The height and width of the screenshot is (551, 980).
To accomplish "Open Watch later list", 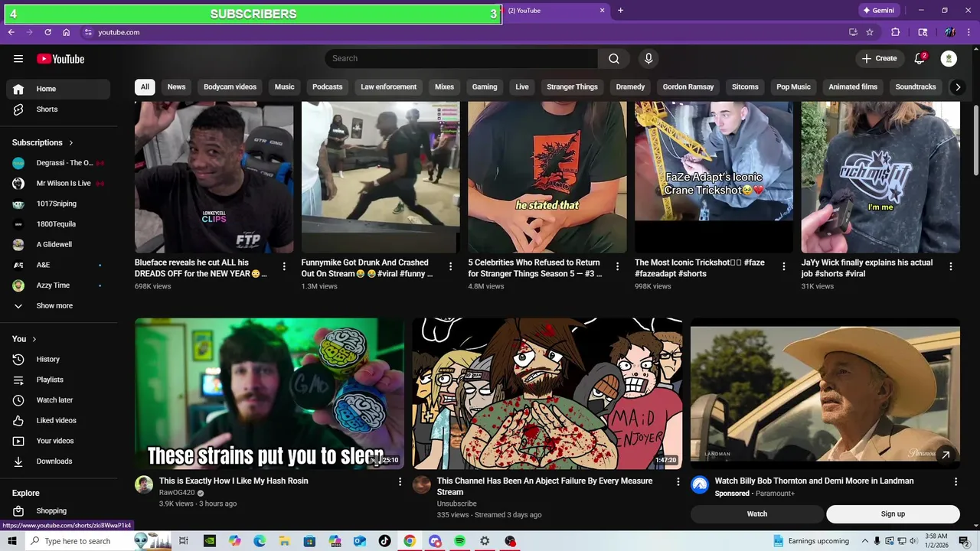I will tap(58, 400).
